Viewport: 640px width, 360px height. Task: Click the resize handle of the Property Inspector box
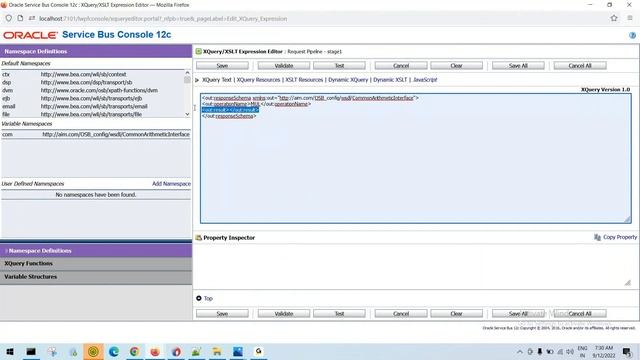point(628,282)
